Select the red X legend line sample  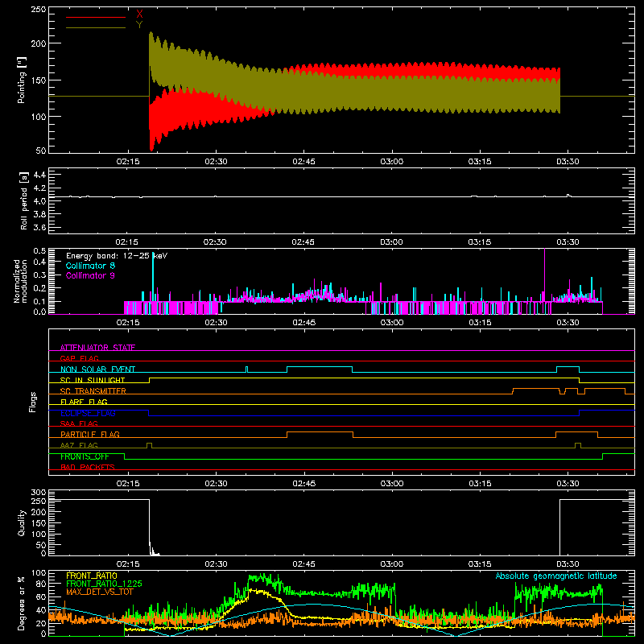point(96,17)
